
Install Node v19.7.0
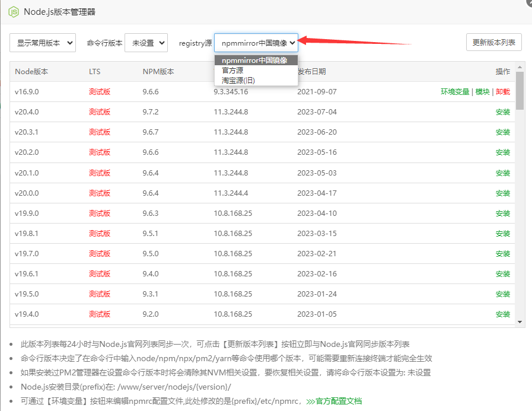pyautogui.click(x=503, y=253)
